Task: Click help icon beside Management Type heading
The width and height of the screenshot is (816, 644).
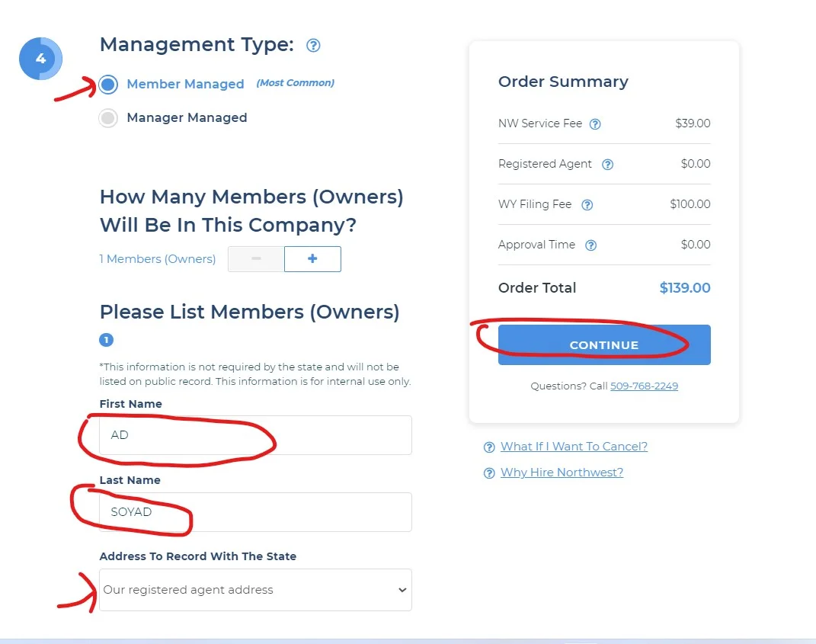Action: (313, 46)
